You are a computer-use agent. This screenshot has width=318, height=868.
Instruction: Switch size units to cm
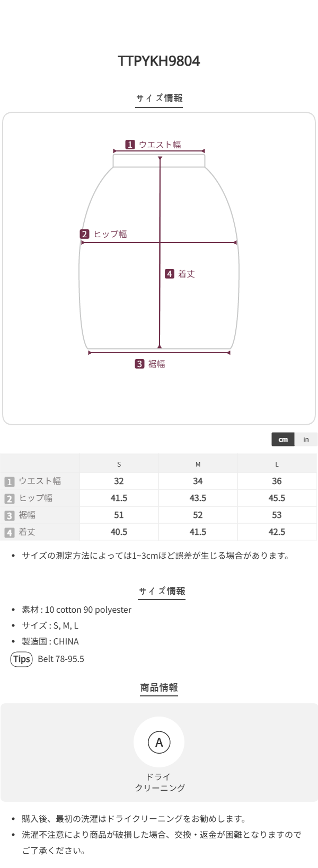(283, 440)
